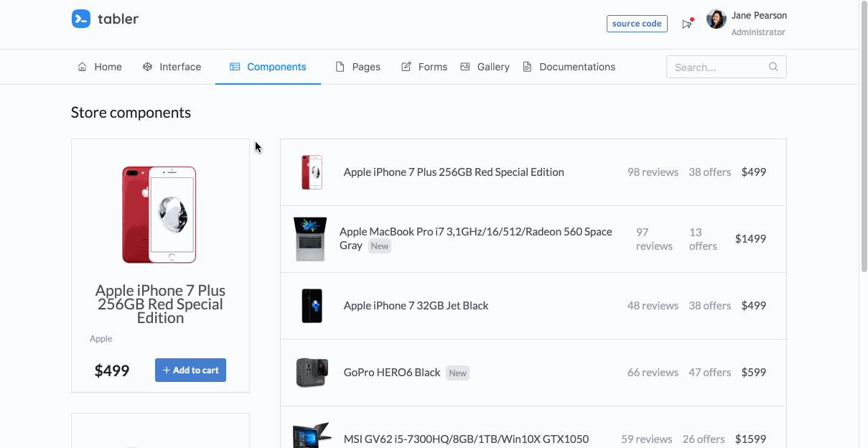The image size is (868, 448).
Task: Click the Gallery image icon
Action: pos(465,67)
